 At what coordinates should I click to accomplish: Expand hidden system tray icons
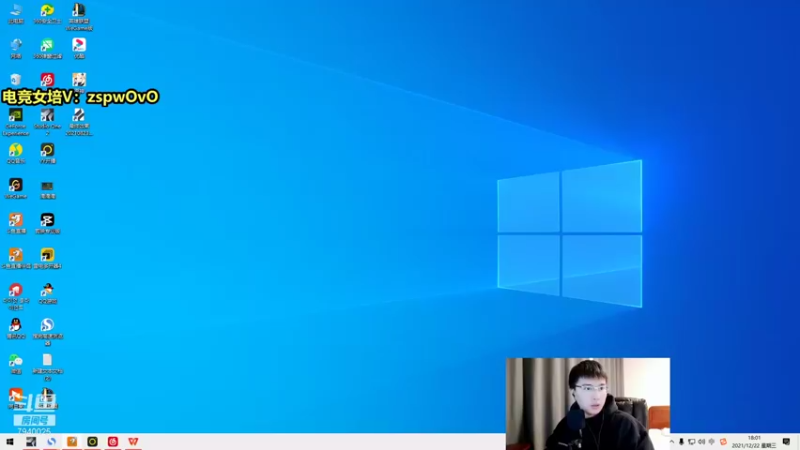672,442
